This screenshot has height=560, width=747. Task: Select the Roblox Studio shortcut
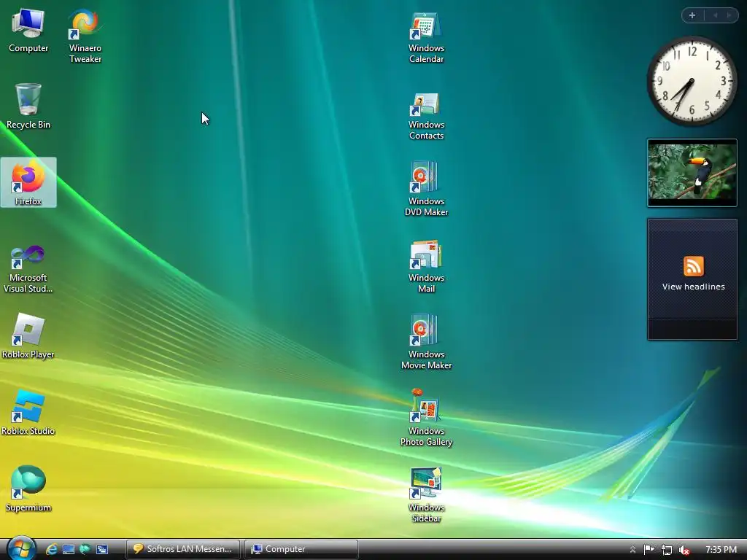28,413
